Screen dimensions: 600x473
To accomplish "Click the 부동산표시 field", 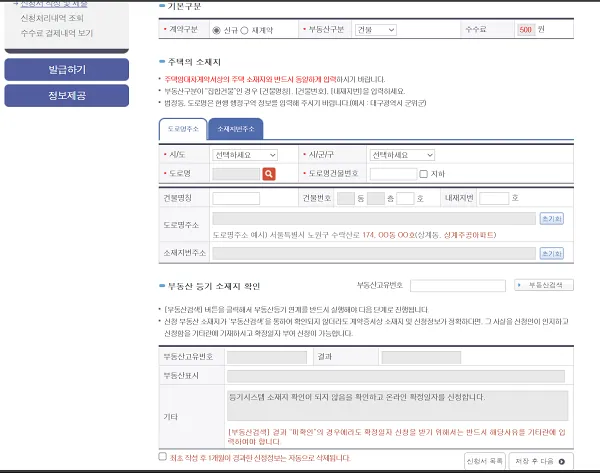I will pyautogui.click(x=396, y=376).
